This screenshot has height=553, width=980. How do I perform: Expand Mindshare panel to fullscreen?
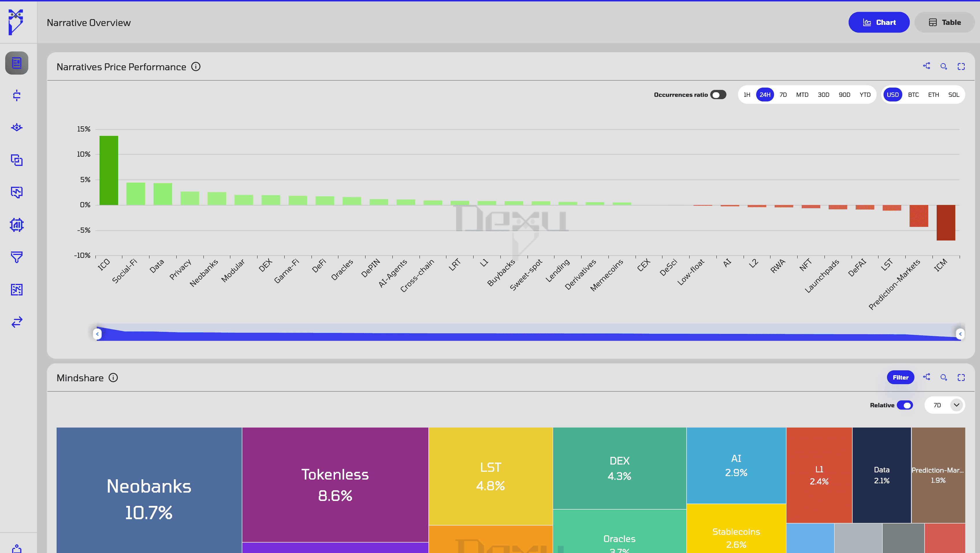pos(961,378)
